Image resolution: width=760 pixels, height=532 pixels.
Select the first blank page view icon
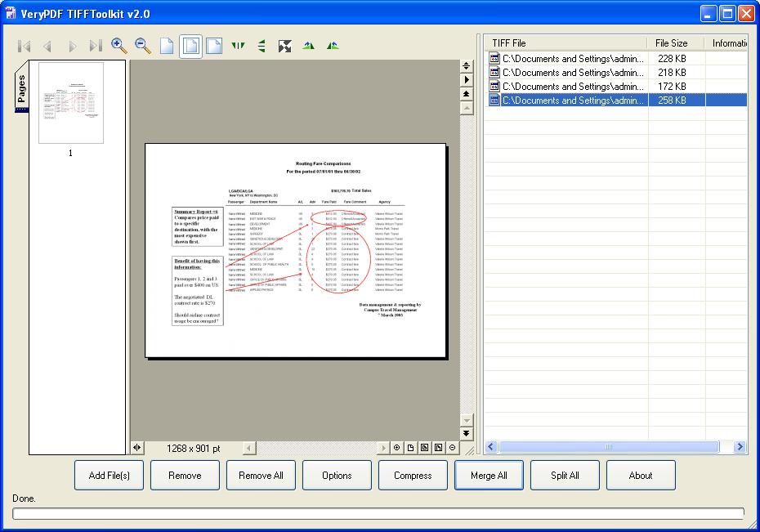click(167, 46)
